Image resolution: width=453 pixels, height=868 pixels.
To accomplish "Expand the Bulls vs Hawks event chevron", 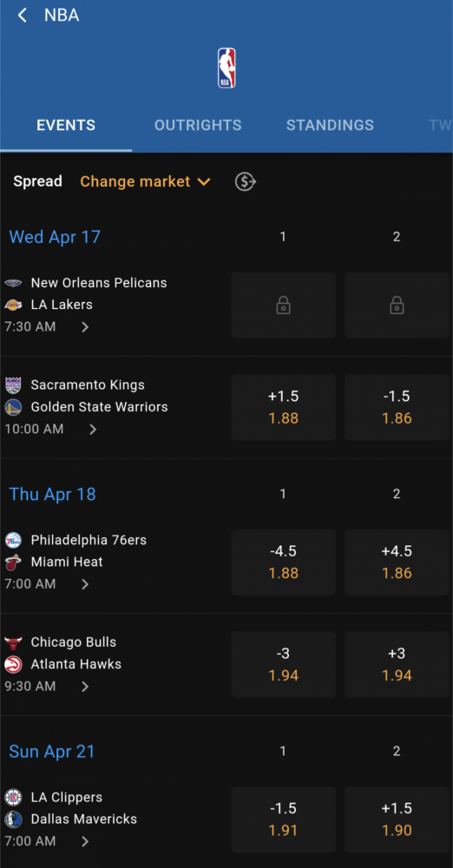I will click(x=85, y=687).
